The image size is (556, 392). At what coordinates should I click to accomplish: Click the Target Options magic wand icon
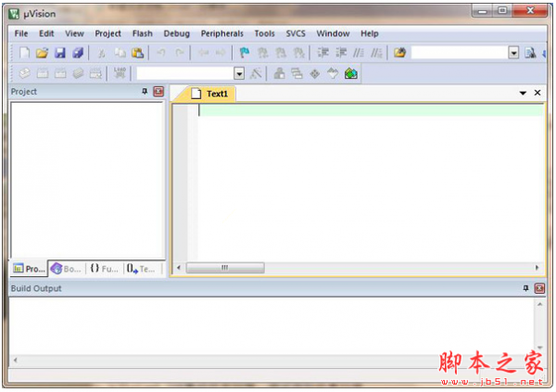[257, 73]
